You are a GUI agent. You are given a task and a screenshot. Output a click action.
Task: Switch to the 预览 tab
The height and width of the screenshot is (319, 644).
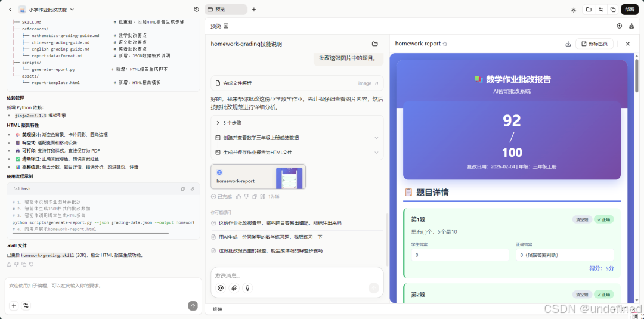(225, 10)
